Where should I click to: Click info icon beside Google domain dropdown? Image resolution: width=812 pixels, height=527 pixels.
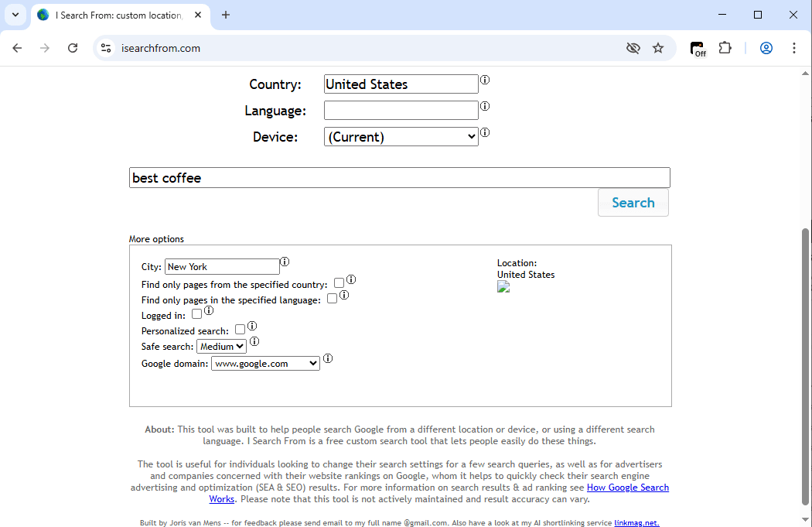tap(328, 358)
